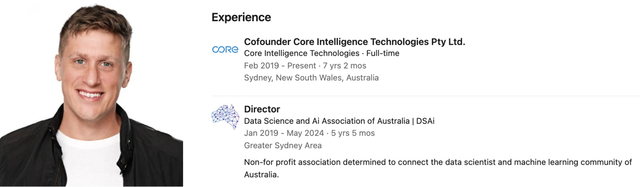This screenshot has height=187, width=644.
Task: Select the Sydney, New South Wales location text
Action: point(311,78)
